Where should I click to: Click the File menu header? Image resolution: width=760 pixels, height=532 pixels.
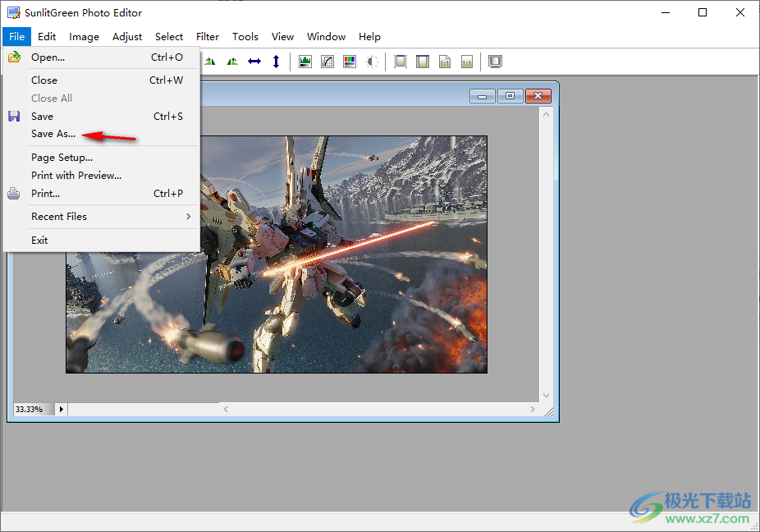pyautogui.click(x=17, y=37)
